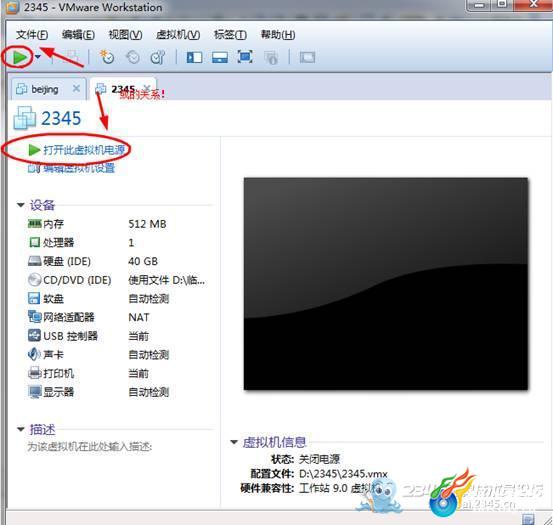Select the 网络适配器 device row

click(x=116, y=317)
